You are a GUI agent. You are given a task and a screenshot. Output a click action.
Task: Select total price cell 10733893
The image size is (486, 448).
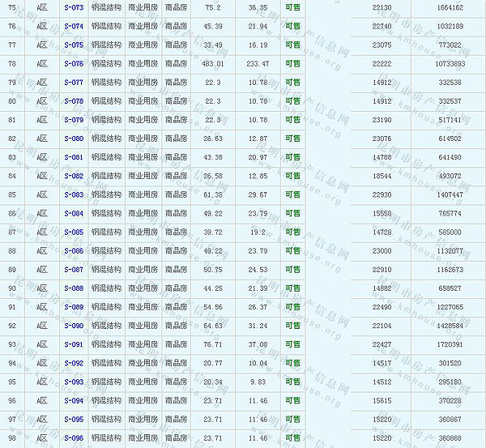(450, 63)
